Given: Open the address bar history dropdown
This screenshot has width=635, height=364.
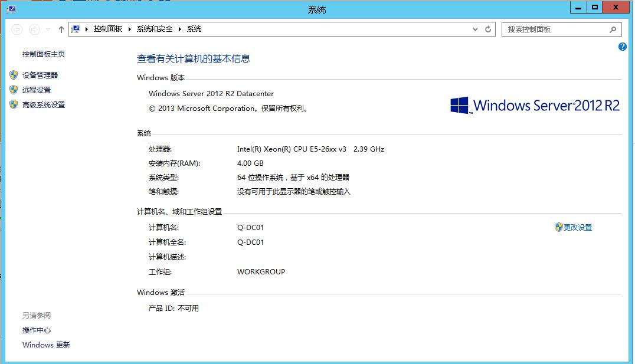Looking at the screenshot, I should [x=476, y=29].
